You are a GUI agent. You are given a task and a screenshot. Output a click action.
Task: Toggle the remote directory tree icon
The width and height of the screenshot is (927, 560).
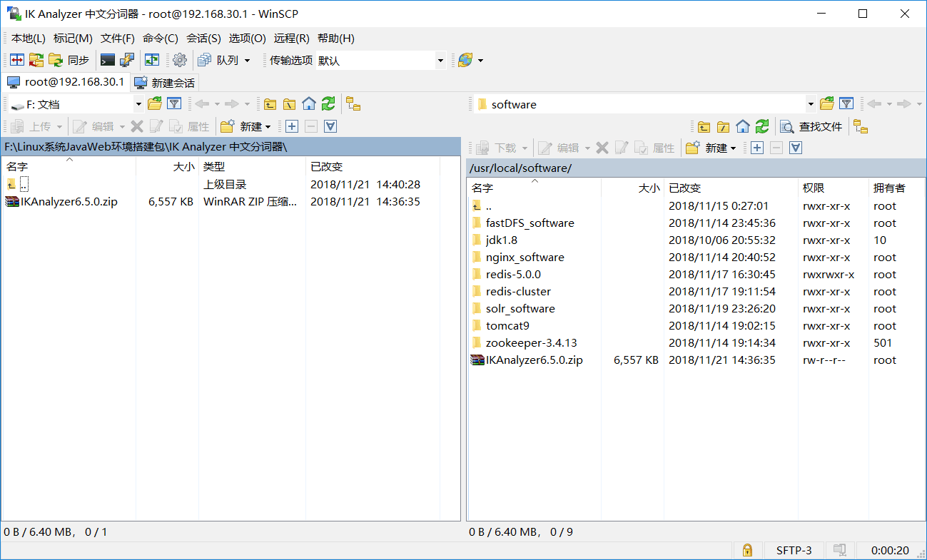coord(861,126)
